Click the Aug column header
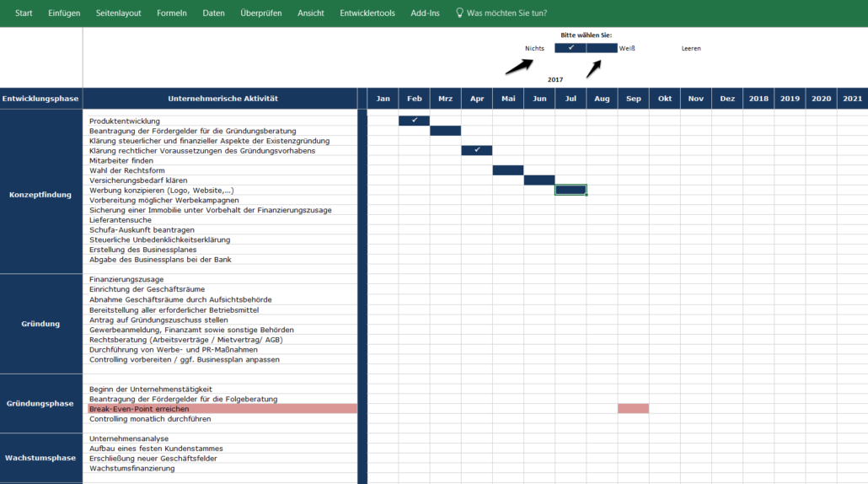 click(x=602, y=99)
